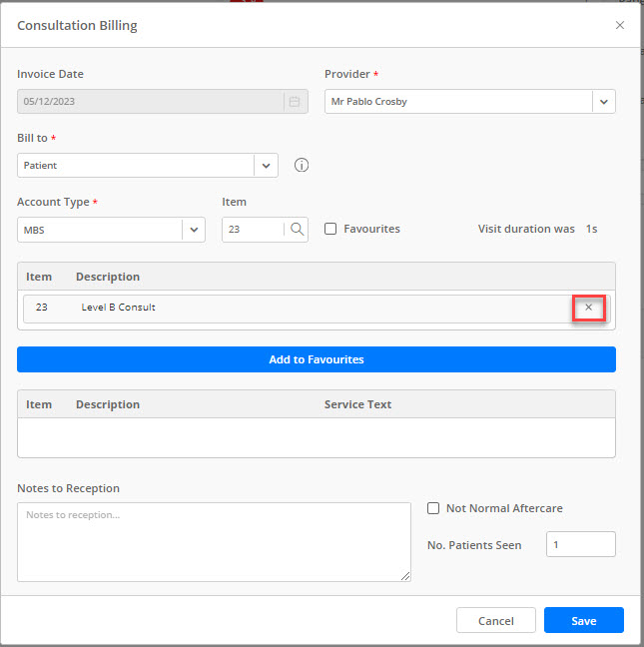Click the Bill to info icon
Screen dimensions: 644x647
click(x=302, y=165)
